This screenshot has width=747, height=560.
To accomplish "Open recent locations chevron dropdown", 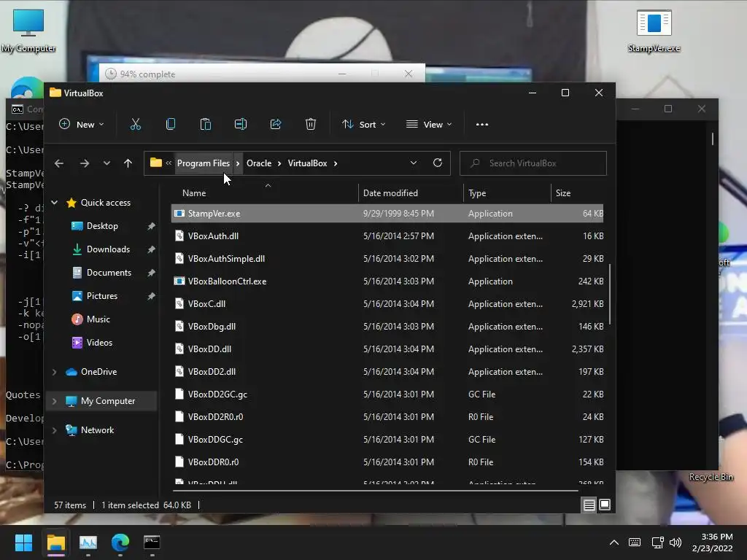I will pos(107,163).
